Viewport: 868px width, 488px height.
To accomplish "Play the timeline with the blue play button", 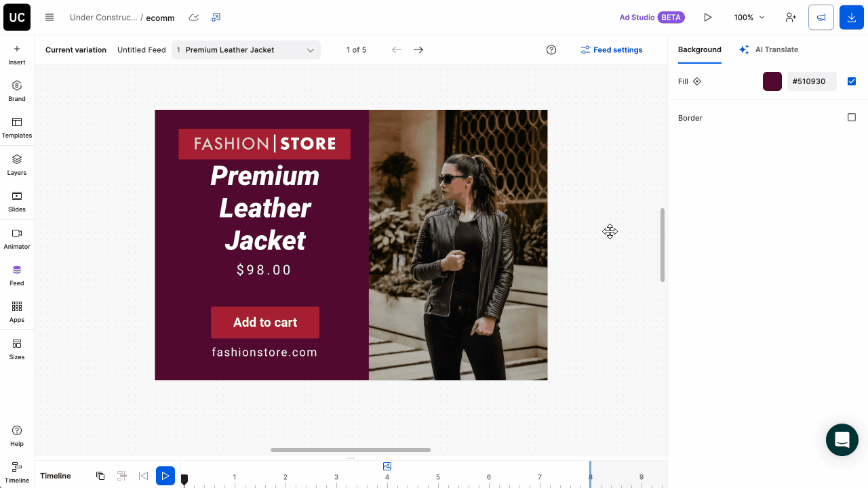I will click(165, 476).
